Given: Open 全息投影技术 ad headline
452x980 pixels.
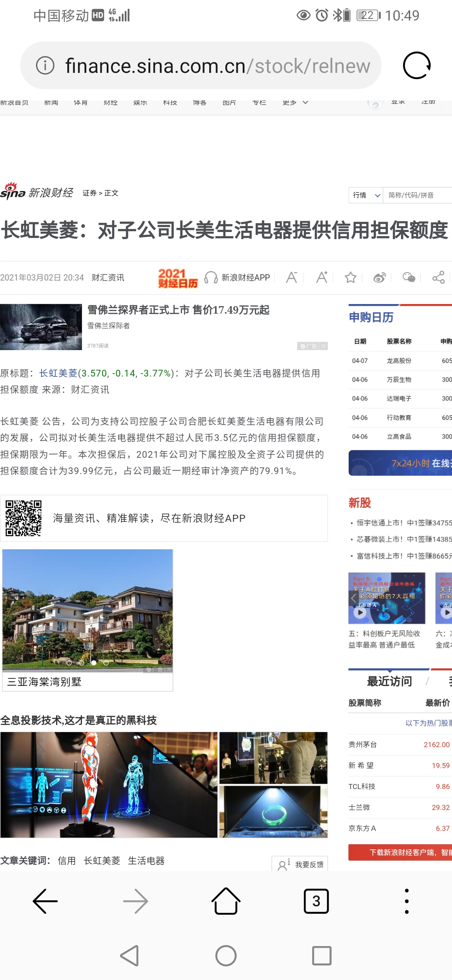Looking at the screenshot, I should point(79,720).
